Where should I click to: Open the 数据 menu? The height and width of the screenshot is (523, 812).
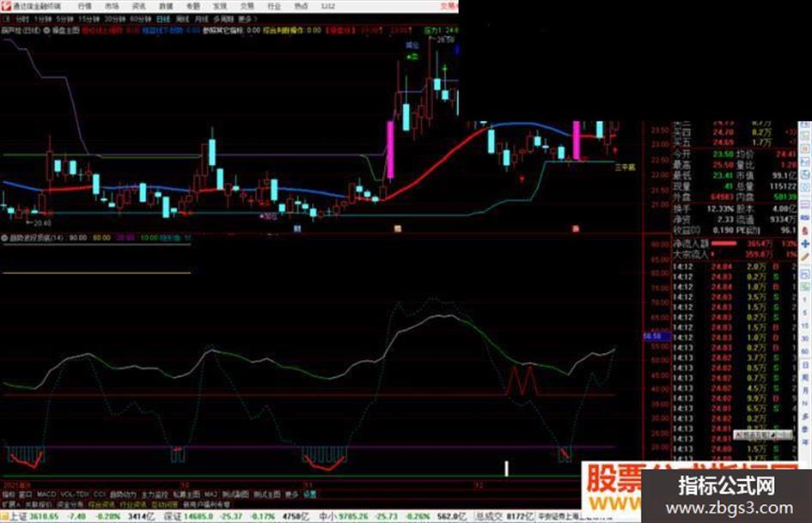coord(166,6)
